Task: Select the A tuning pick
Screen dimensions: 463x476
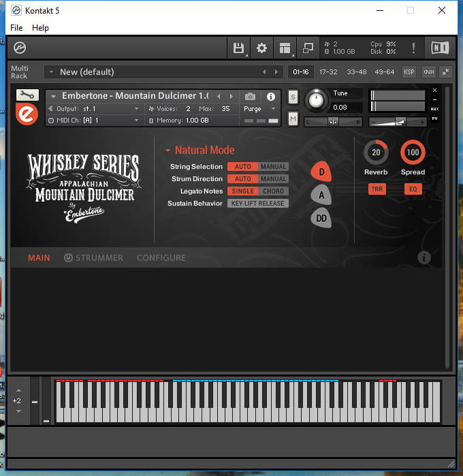Action: click(321, 195)
